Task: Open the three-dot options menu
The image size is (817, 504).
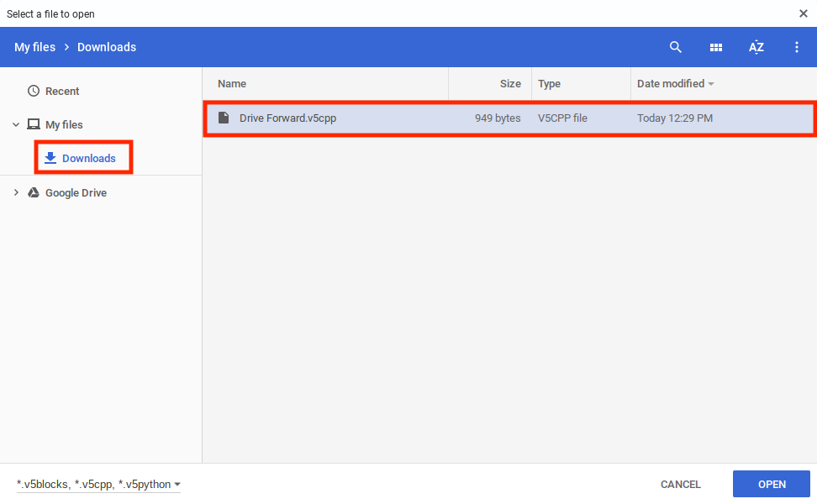Action: pyautogui.click(x=797, y=47)
